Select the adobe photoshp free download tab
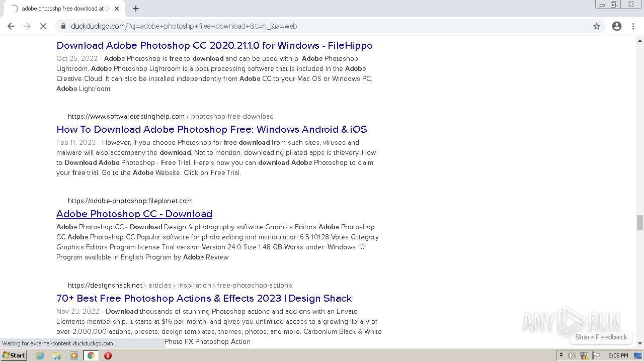 (x=64, y=9)
